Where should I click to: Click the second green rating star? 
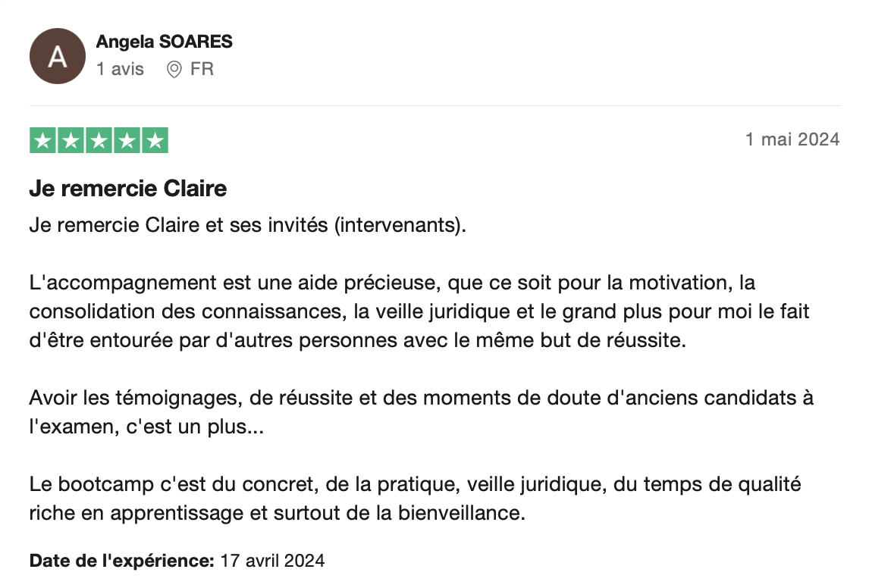point(71,141)
